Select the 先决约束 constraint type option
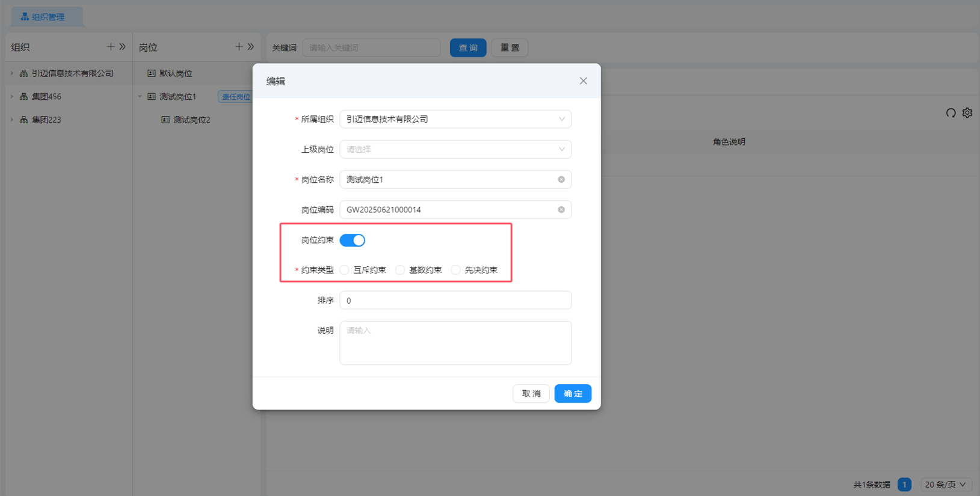 pos(456,271)
